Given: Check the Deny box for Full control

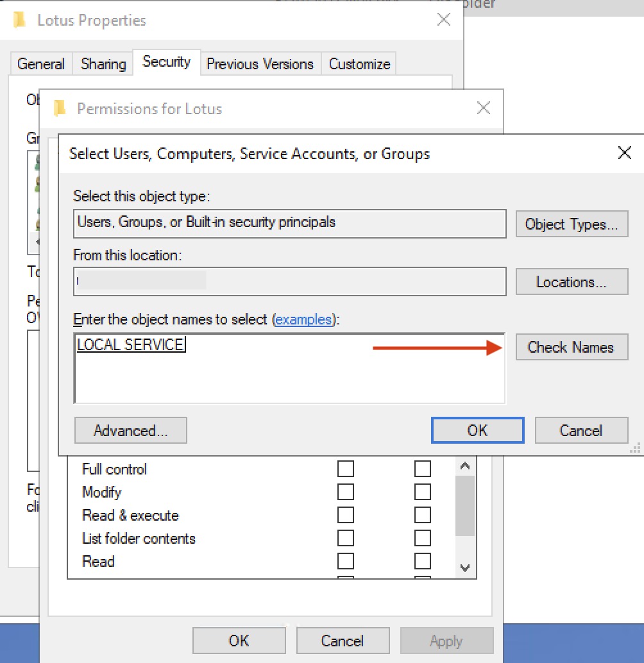Looking at the screenshot, I should (x=422, y=469).
